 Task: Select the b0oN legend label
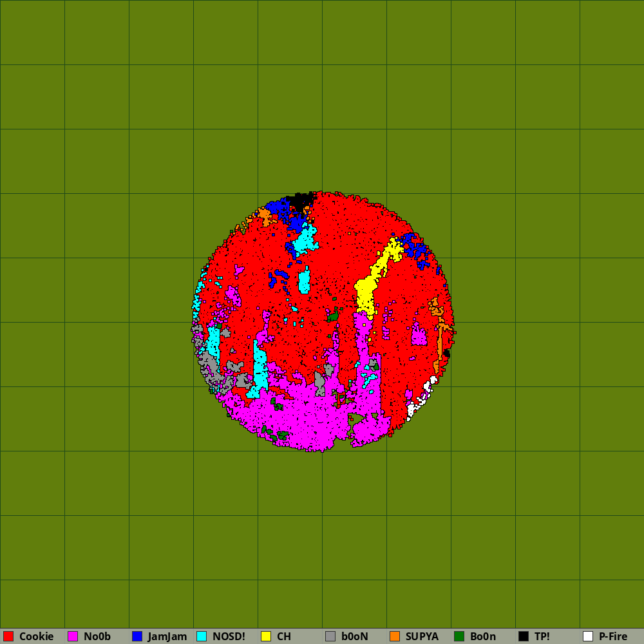point(355,636)
